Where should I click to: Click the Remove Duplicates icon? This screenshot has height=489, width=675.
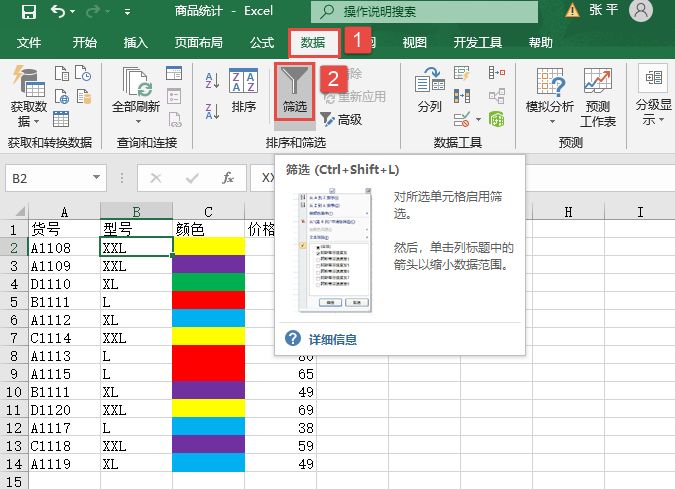(462, 96)
